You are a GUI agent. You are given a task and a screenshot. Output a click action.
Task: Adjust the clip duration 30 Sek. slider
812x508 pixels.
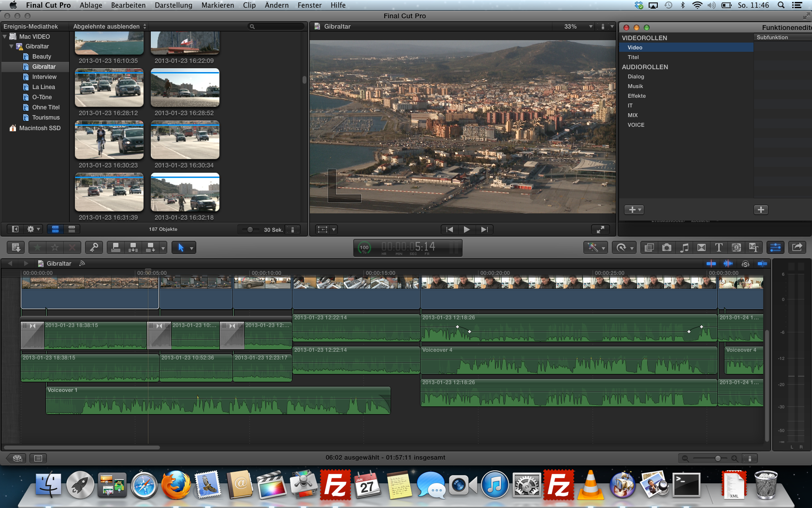pos(250,230)
